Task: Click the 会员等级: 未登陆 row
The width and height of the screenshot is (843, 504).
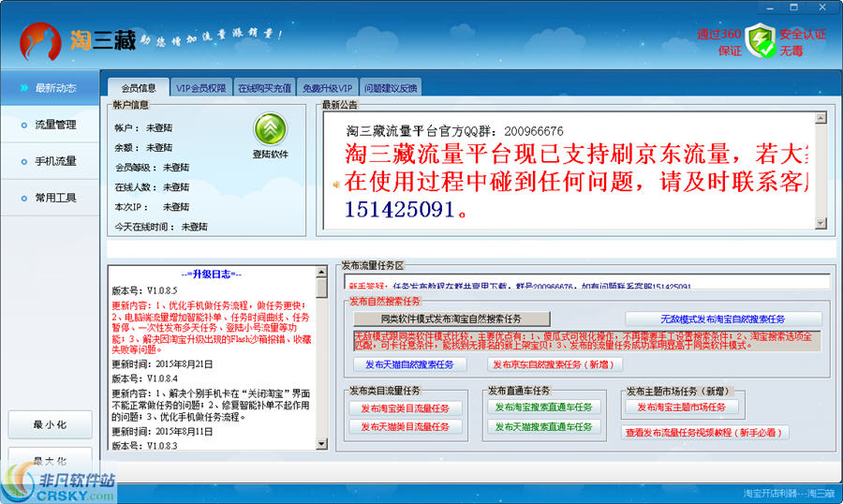Action: tap(152, 168)
